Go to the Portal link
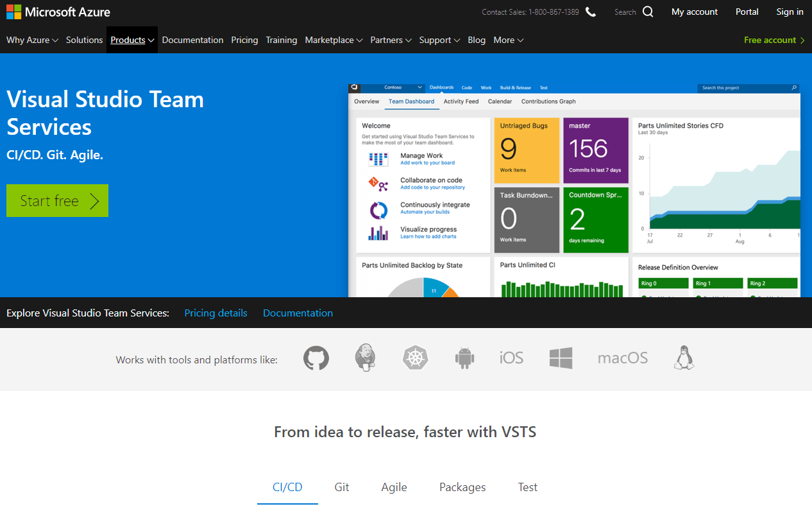812x511 pixels. [x=747, y=12]
